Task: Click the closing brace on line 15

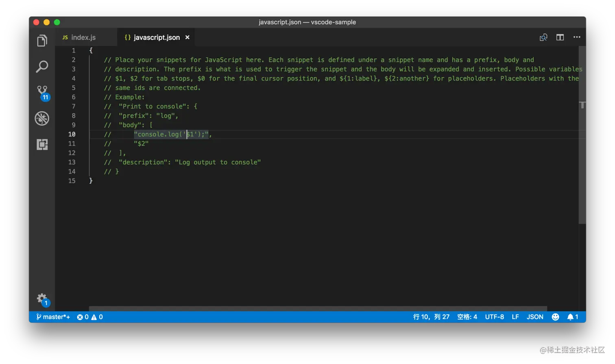Action: pos(91,181)
